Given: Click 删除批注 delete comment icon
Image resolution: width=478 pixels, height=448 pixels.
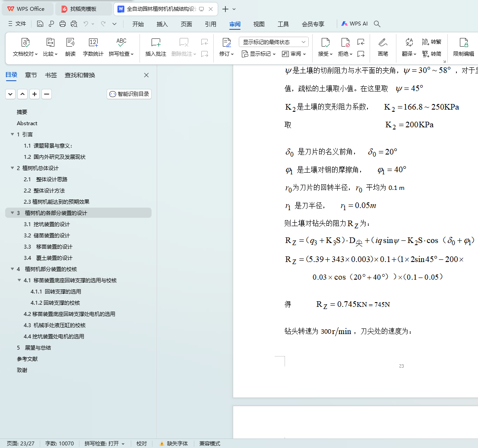Looking at the screenshot, I should coord(184,47).
